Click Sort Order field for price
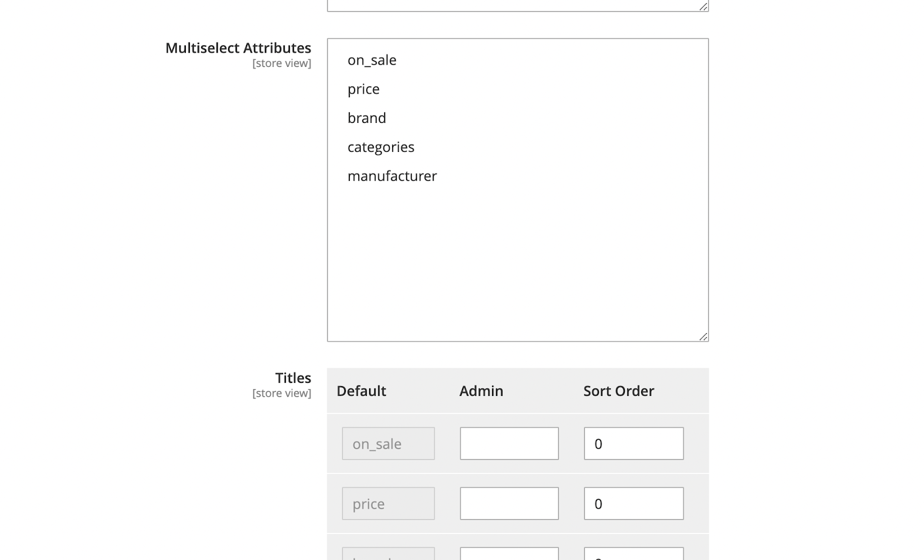 634,503
